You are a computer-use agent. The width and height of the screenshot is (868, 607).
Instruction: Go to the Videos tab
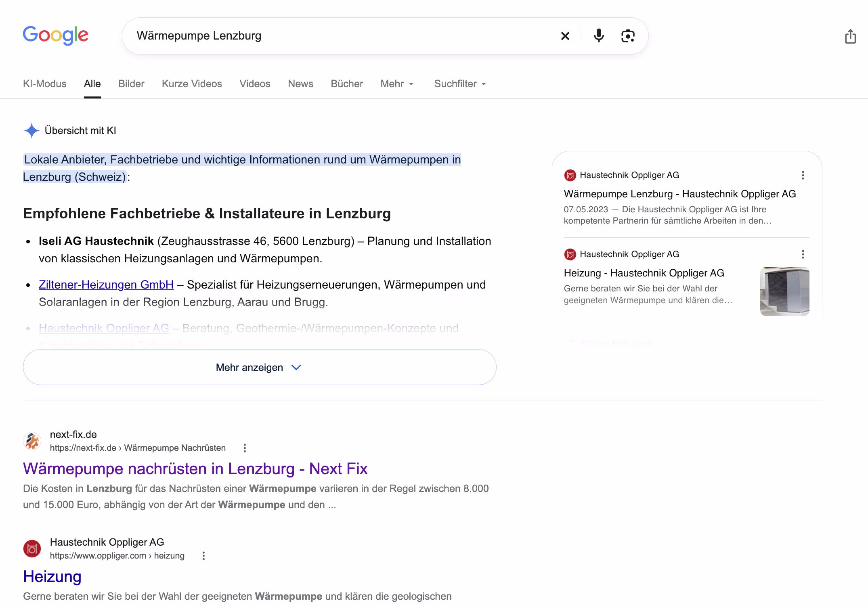tap(255, 84)
